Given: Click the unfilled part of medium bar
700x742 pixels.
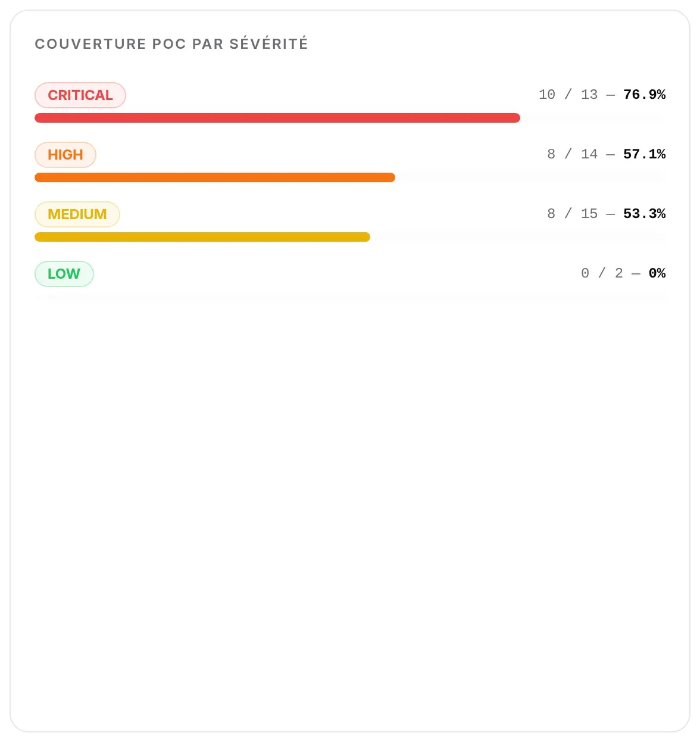Looking at the screenshot, I should [518, 237].
